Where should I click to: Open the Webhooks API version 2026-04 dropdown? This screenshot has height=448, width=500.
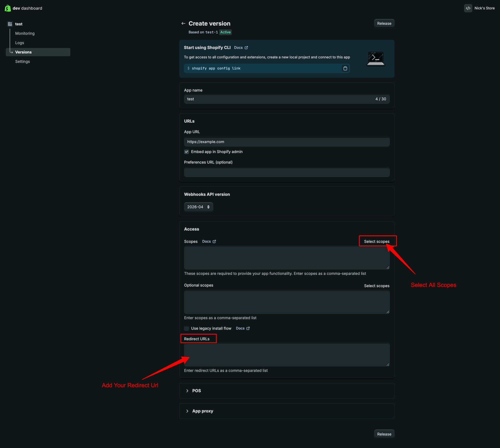click(x=198, y=207)
